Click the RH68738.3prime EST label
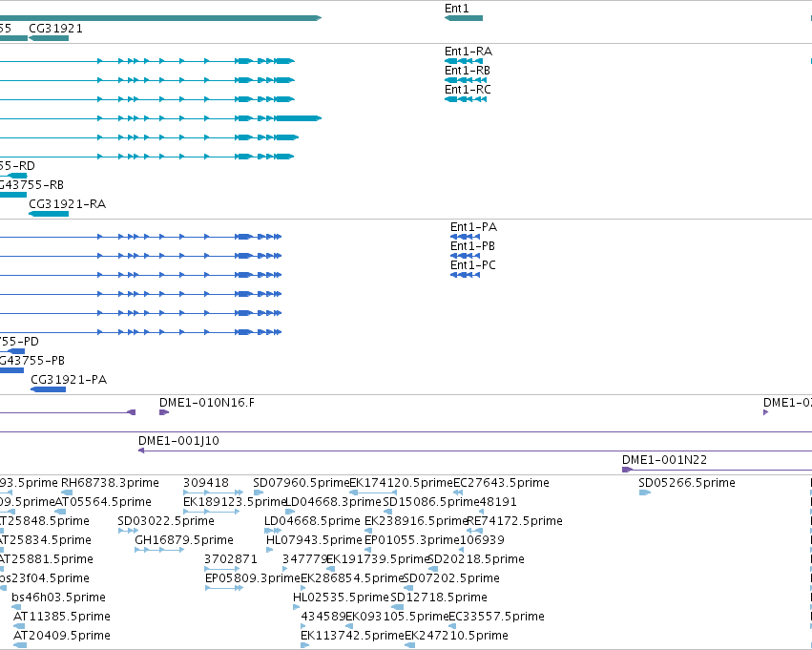Image resolution: width=812 pixels, height=650 pixels. click(111, 483)
